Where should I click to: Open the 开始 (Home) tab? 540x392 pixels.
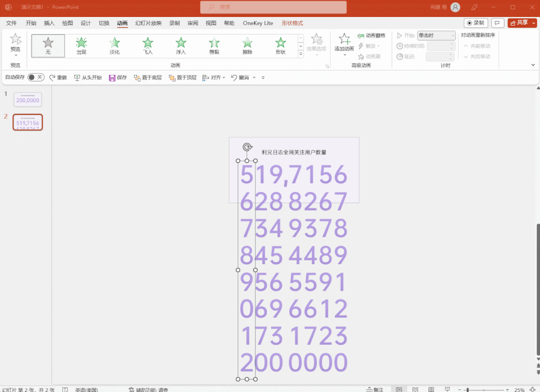tap(31, 23)
